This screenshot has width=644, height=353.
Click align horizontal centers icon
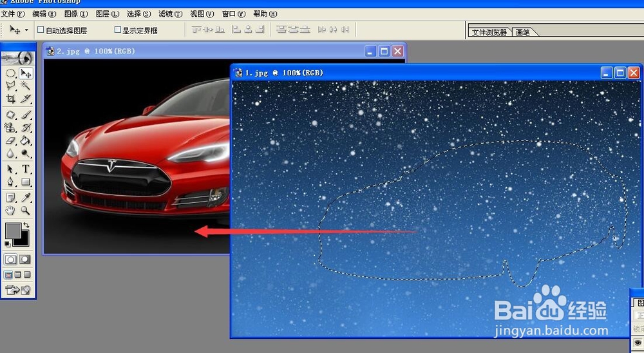pyautogui.click(x=248, y=30)
